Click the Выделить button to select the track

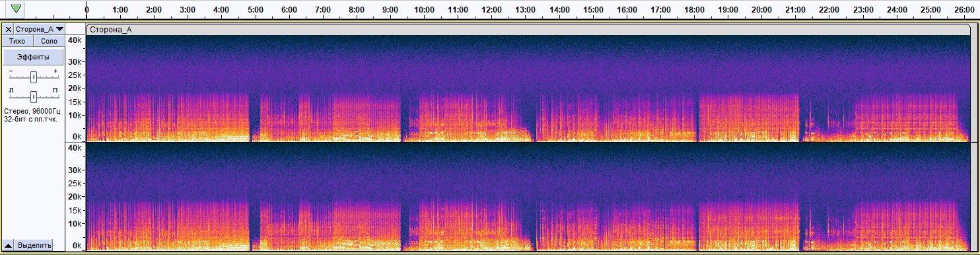pyautogui.click(x=34, y=245)
